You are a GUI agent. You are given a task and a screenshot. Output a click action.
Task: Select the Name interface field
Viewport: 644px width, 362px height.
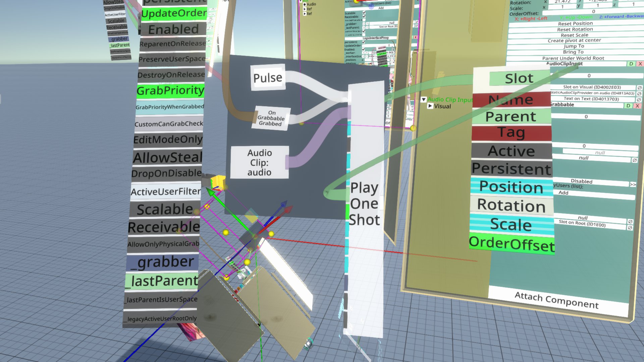point(511,100)
